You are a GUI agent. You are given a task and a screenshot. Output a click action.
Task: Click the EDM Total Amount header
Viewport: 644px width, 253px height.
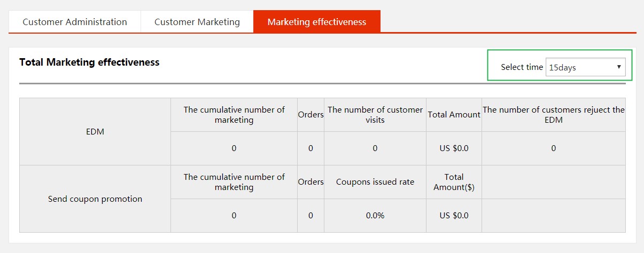[x=454, y=115]
